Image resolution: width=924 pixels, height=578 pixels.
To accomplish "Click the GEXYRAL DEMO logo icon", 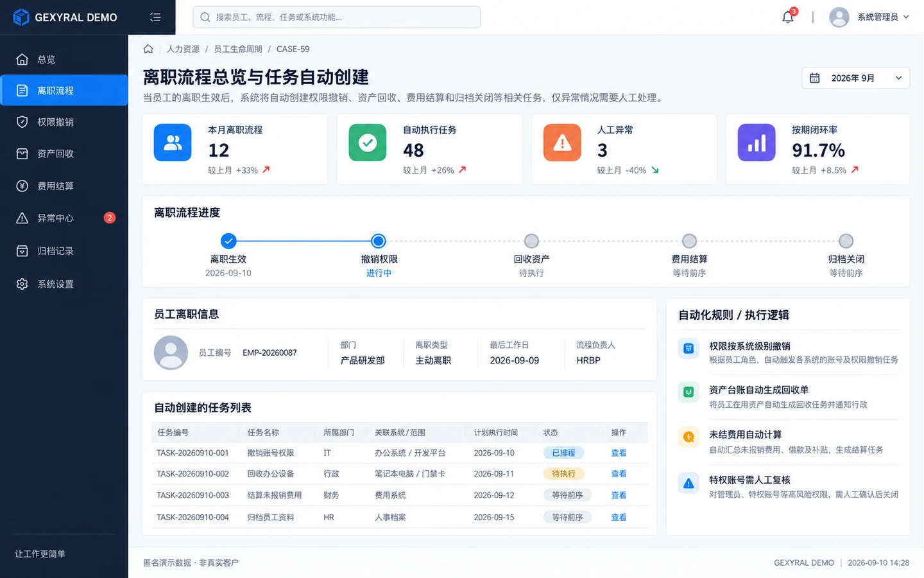I will pyautogui.click(x=21, y=17).
